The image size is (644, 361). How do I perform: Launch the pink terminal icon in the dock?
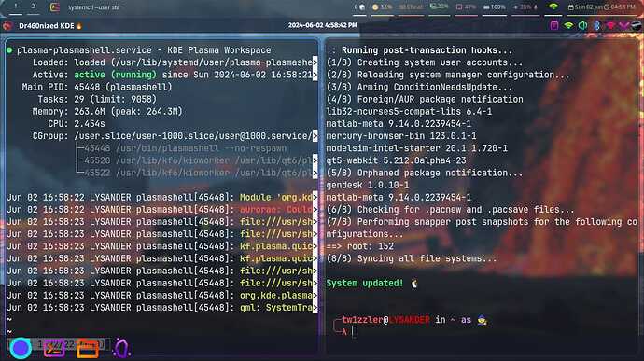tap(55, 349)
